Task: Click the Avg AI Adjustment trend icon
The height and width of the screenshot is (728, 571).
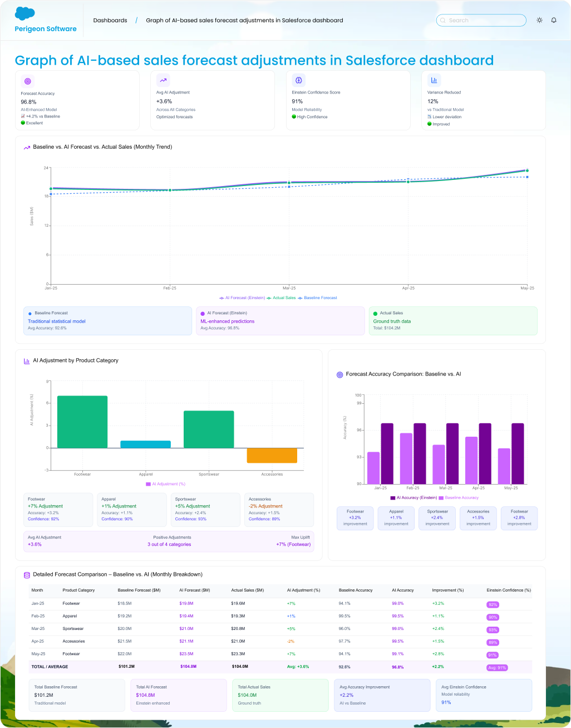Action: pos(163,80)
